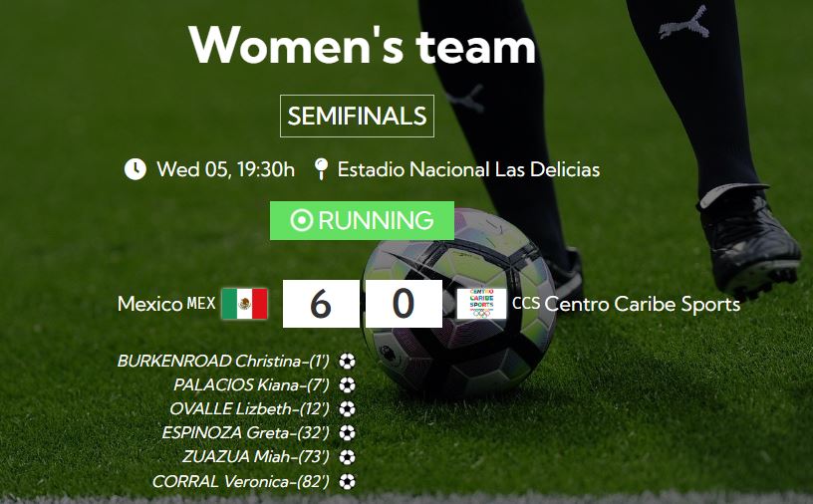
Task: Click the green RUNNING status badge
Action: [362, 220]
